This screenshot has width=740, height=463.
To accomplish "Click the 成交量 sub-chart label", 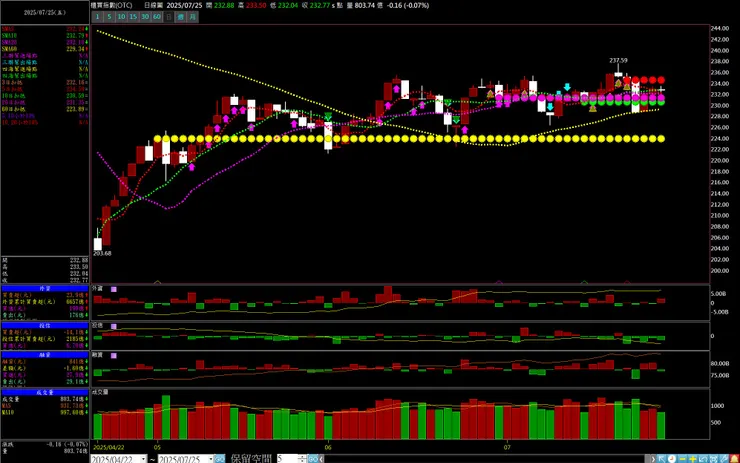I will 100,392.
